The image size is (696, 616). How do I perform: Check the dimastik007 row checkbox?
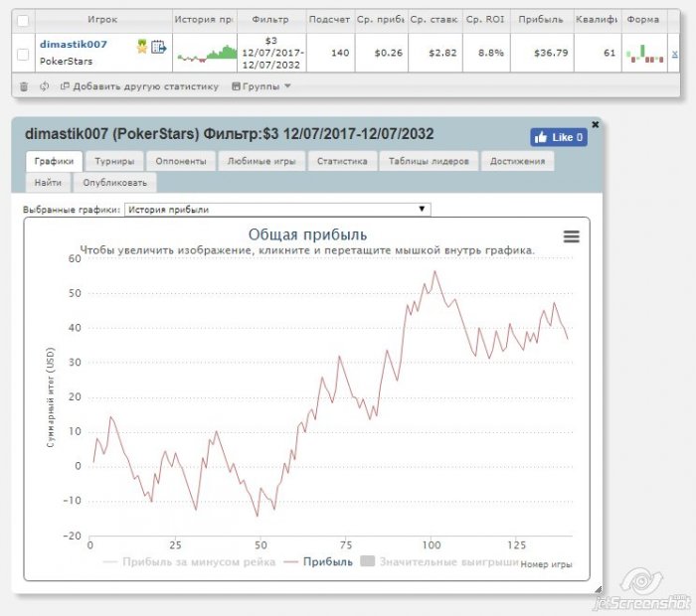click(x=23, y=54)
